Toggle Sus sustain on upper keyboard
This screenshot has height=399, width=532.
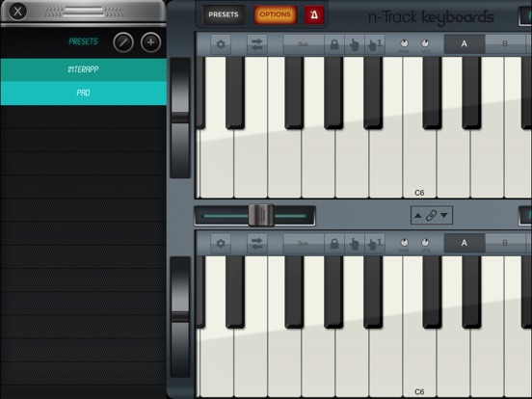click(304, 44)
